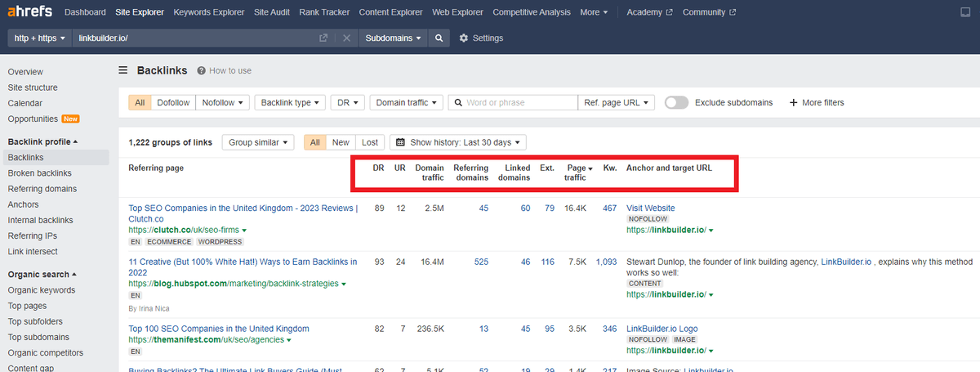Open Overview in sidebar
Viewport: 980px width, 372px height.
click(x=25, y=72)
